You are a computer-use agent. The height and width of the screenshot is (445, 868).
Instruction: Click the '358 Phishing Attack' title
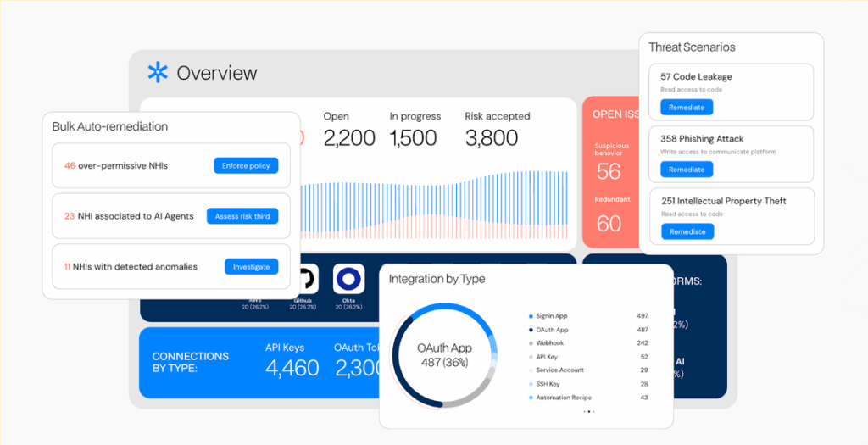click(702, 138)
